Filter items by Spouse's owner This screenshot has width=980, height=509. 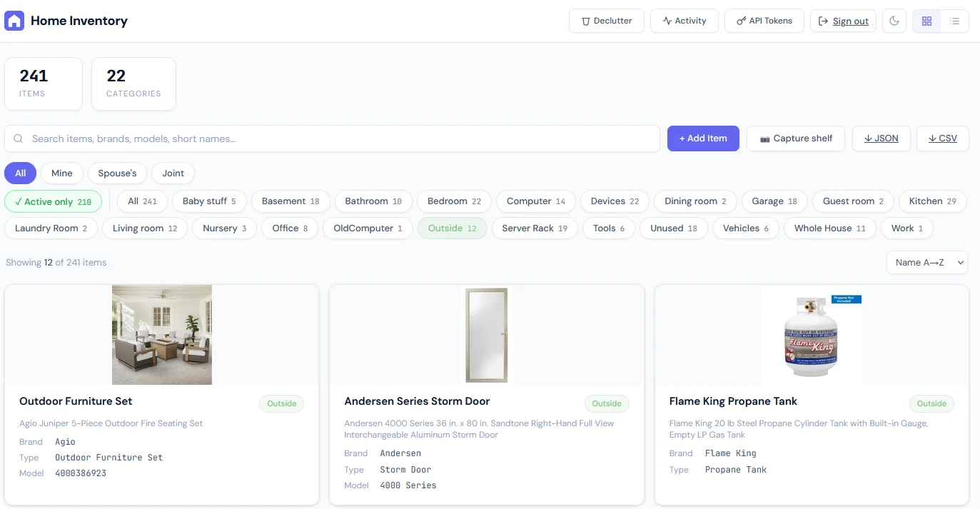click(x=117, y=173)
